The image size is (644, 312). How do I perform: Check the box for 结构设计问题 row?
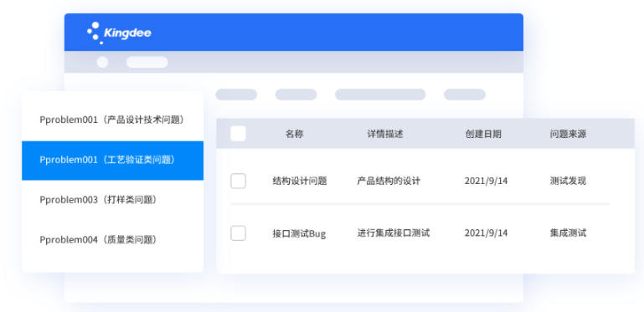pos(238,181)
